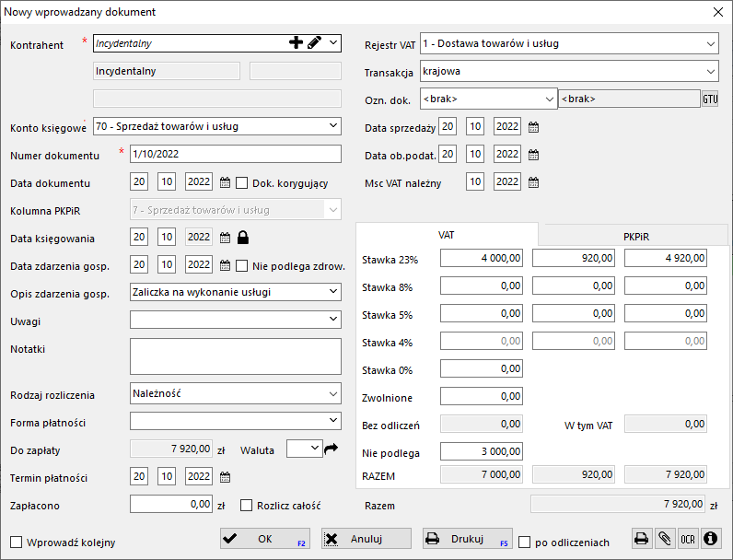Viewport: 733px width, 560px height.
Task: Tick the Wprowadź kolejny checkbox
Action: pos(16,542)
